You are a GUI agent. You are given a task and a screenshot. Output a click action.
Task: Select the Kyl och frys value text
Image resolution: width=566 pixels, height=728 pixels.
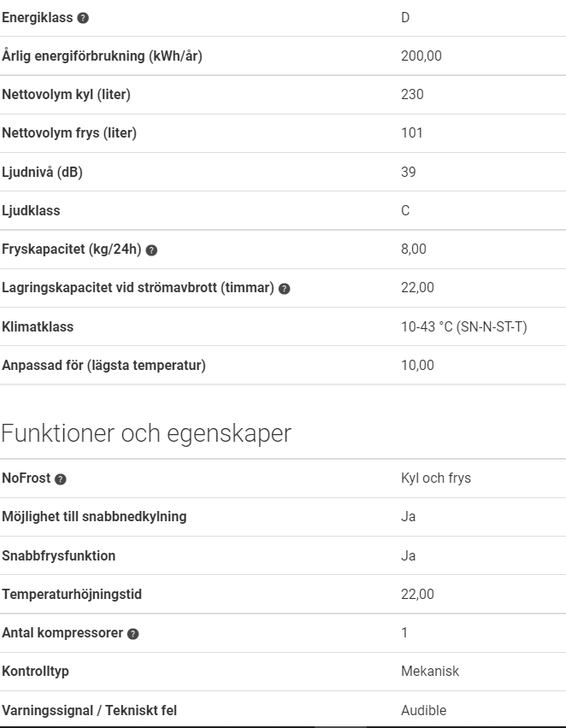click(436, 478)
